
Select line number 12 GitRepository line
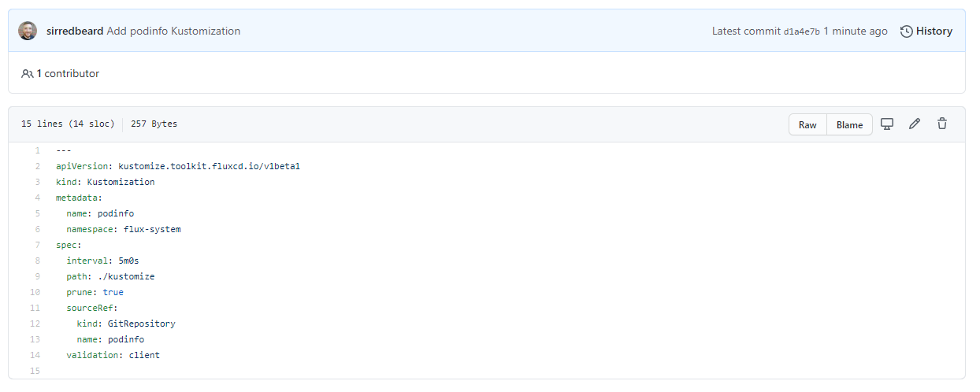tap(35, 324)
